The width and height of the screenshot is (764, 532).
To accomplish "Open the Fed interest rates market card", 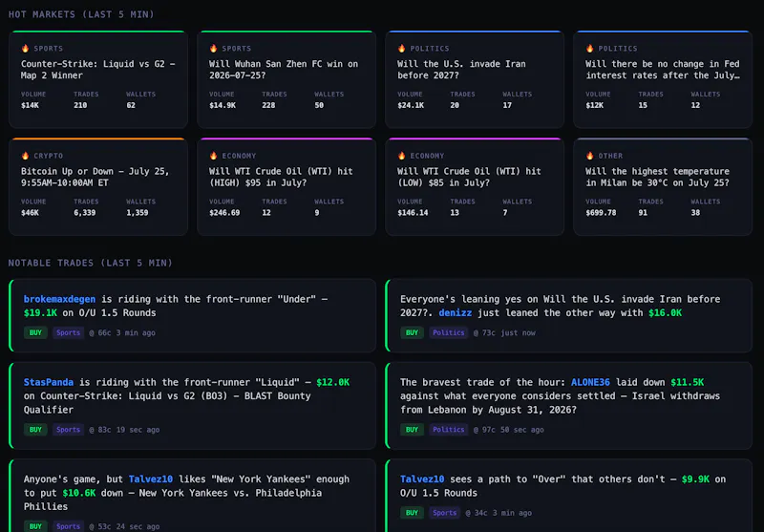I will [663, 79].
